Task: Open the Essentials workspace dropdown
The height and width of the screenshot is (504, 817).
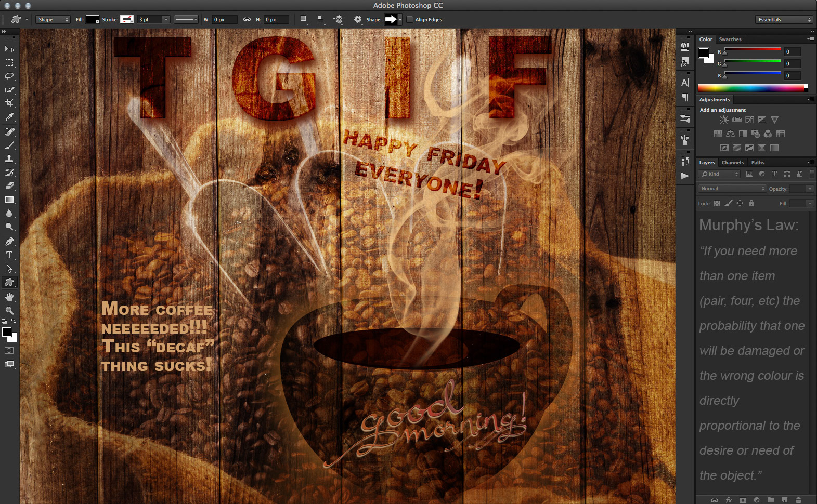Action: pos(784,20)
